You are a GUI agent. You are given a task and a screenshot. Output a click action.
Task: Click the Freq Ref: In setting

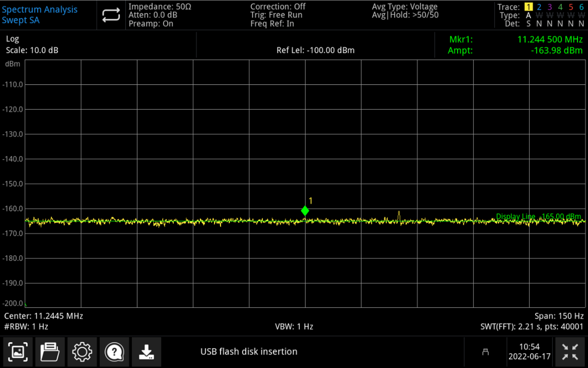(272, 23)
